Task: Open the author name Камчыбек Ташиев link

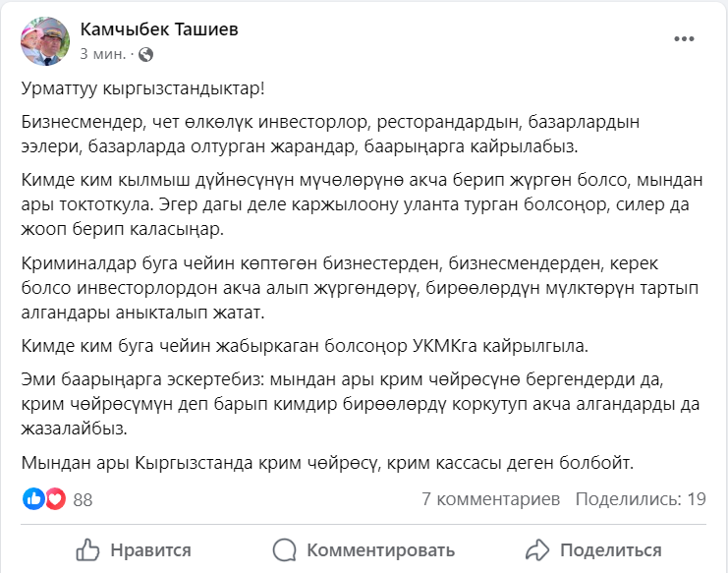Action: [x=159, y=29]
